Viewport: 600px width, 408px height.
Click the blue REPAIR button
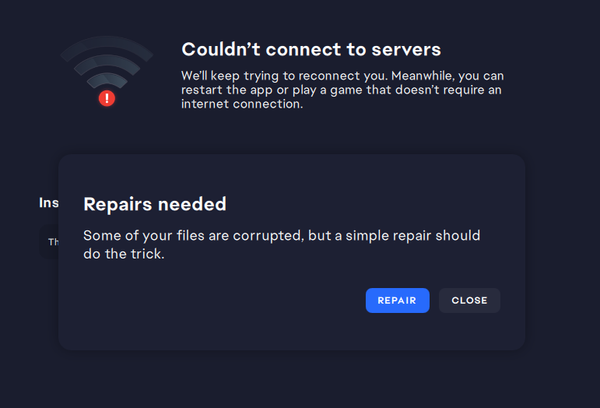coord(397,300)
